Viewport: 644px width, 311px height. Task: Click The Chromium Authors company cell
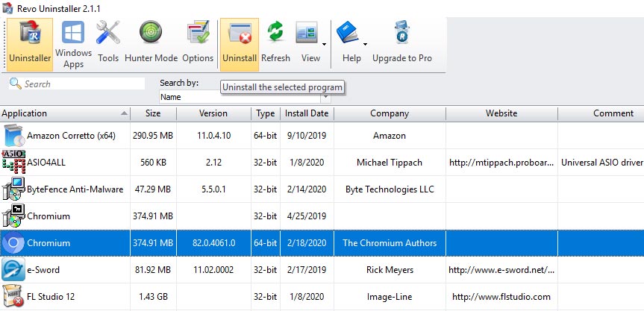(390, 243)
